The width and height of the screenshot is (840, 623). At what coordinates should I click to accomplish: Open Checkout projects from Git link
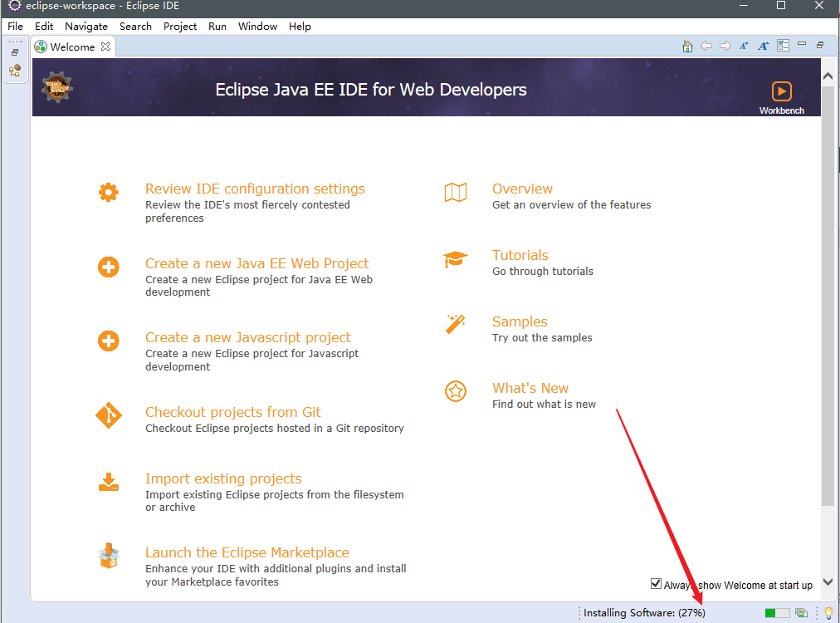click(x=233, y=412)
